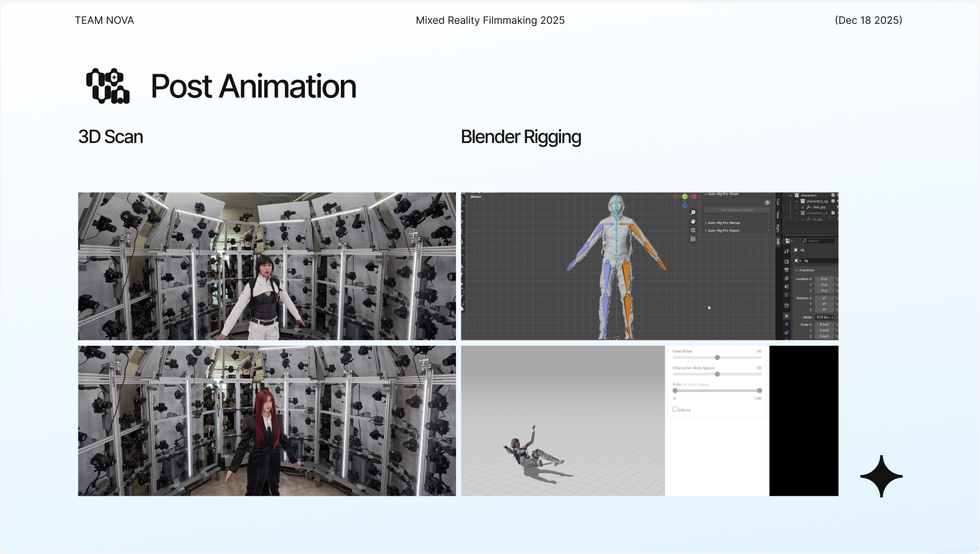Open the View sidebar tab
Screen dimensions: 980x554
click(x=778, y=215)
